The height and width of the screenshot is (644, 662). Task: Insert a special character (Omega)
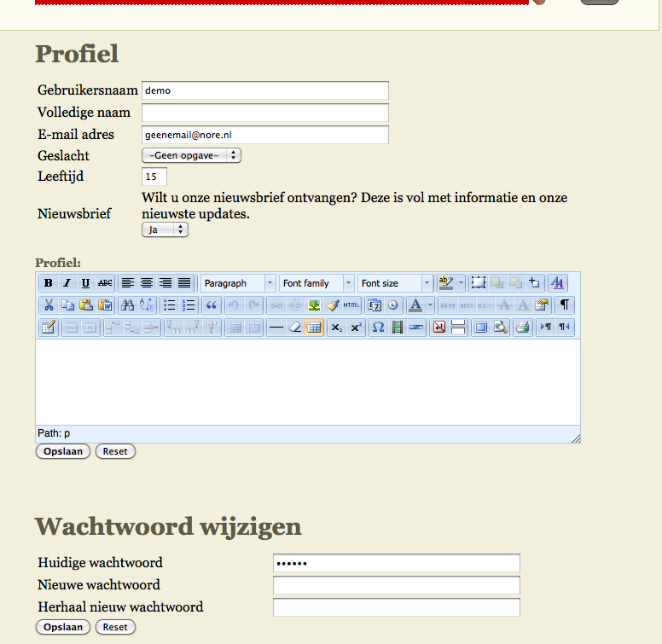pos(378,327)
